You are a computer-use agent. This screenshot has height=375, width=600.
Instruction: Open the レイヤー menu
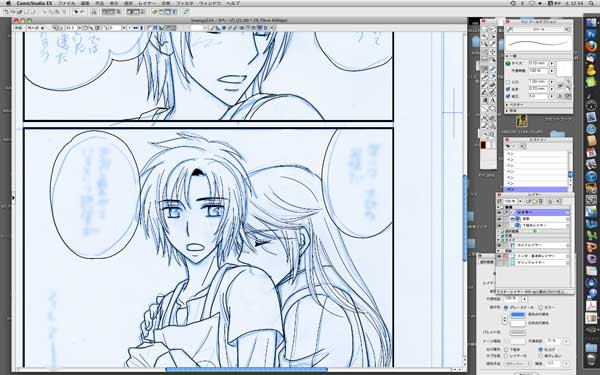click(x=147, y=3)
